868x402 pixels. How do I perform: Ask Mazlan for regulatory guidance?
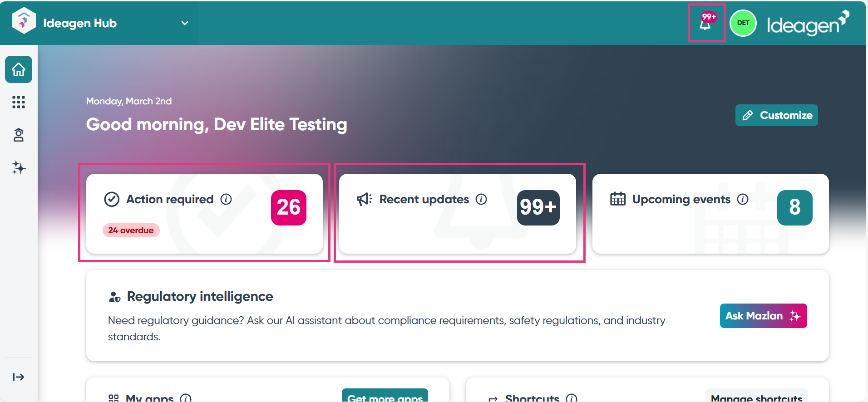coord(763,316)
